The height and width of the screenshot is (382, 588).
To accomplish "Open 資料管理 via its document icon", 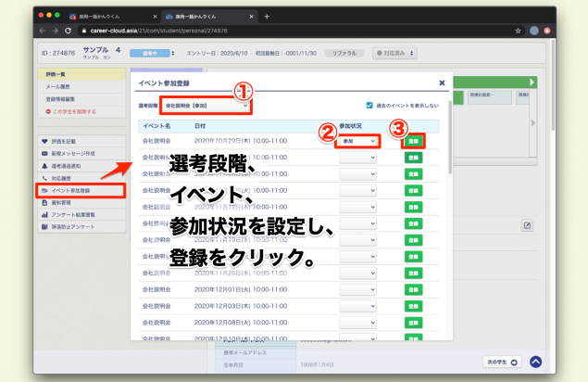I will [44, 200].
